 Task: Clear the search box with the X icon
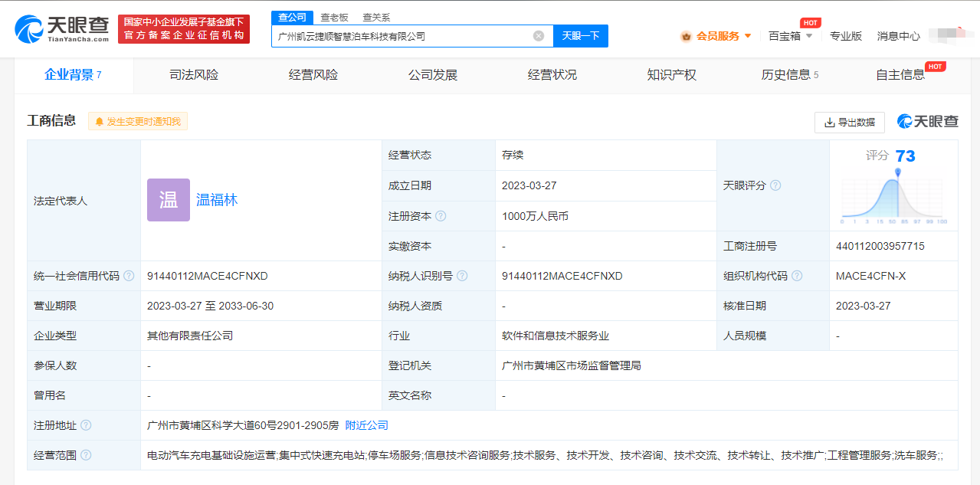(538, 35)
